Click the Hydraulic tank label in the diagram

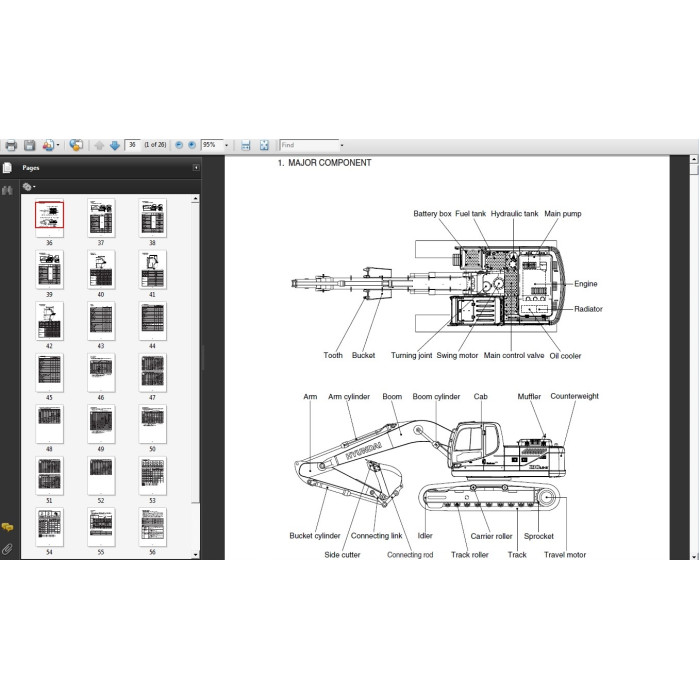click(x=514, y=214)
